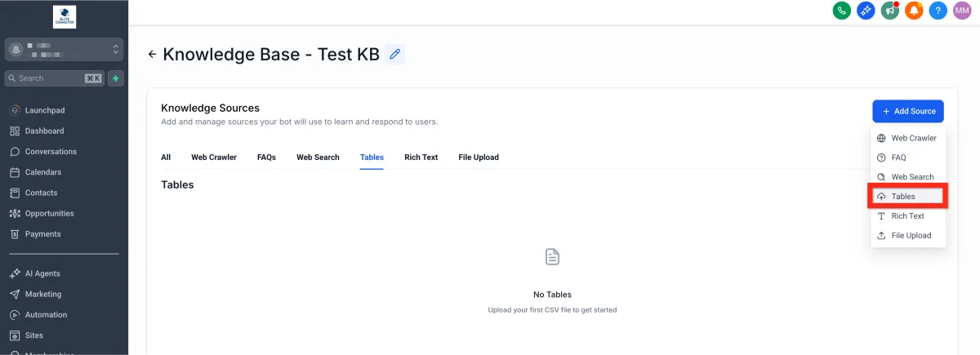
Task: Go to AI Agents in the sidebar
Action: pyautogui.click(x=42, y=273)
